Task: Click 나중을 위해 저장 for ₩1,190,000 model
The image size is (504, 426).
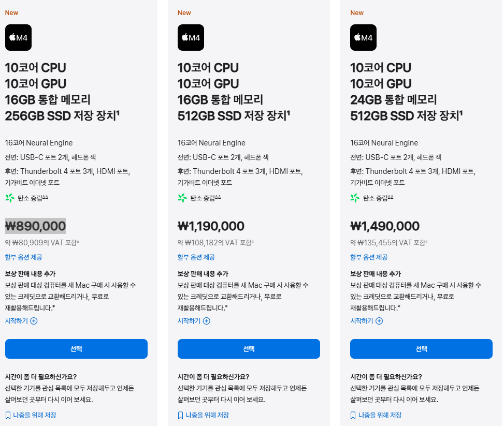Action: click(207, 416)
